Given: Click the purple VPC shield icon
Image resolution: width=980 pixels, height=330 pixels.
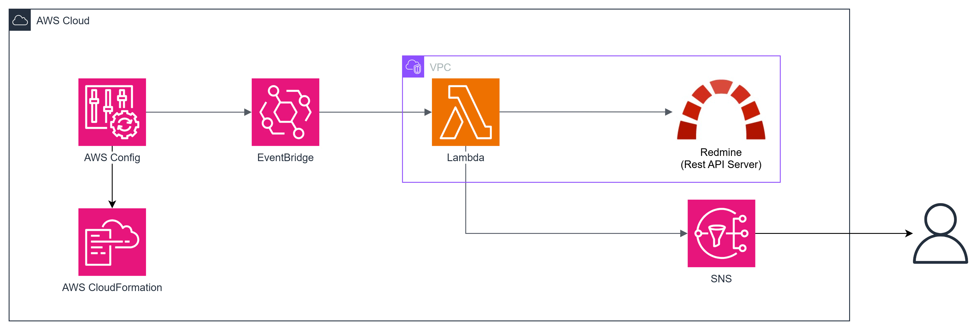Looking at the screenshot, I should (x=413, y=67).
